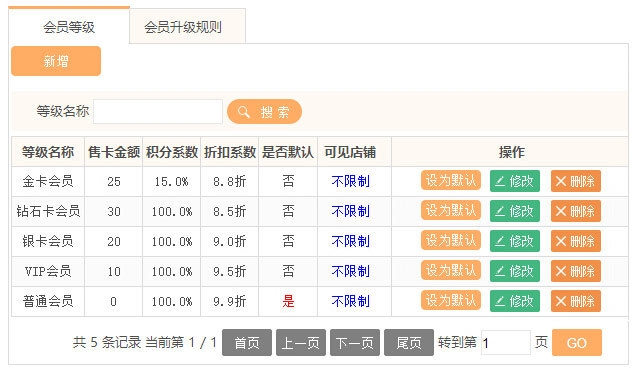Click the GO button

click(577, 343)
